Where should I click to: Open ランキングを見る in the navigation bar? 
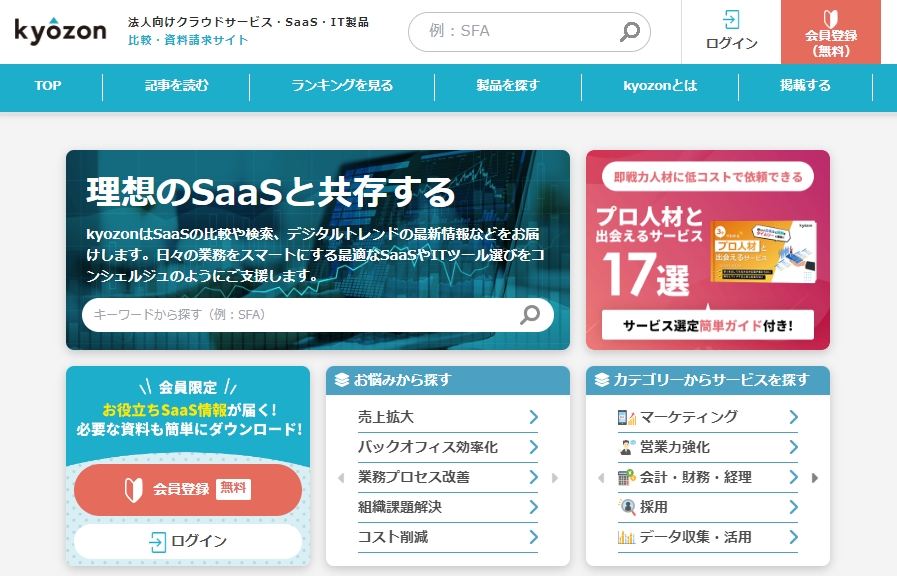point(342,86)
